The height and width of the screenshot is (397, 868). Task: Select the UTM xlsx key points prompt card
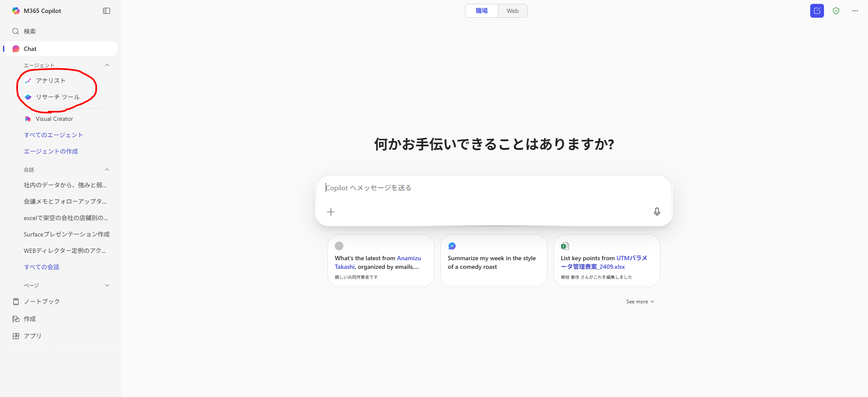(607, 261)
